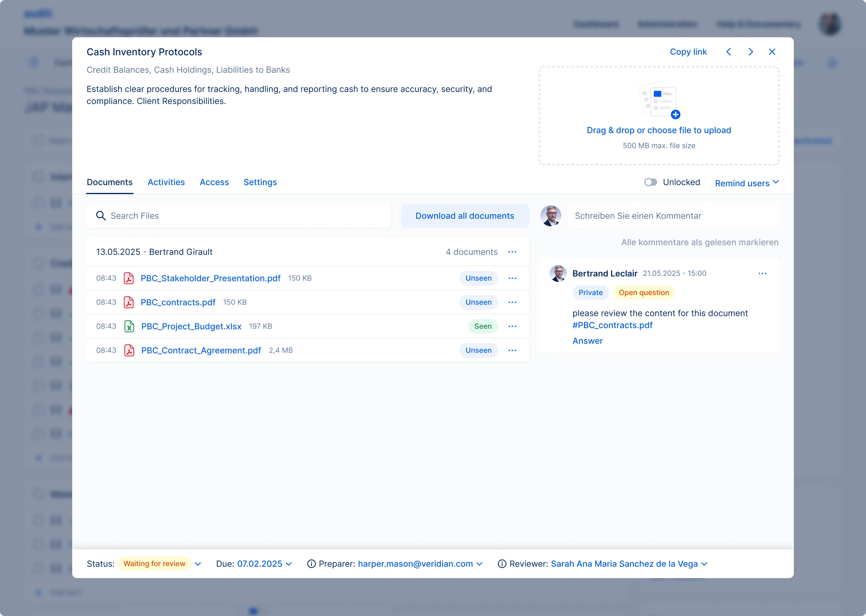866x616 pixels.
Task: Open more options for PBC_Project_Budget.xlsx
Action: point(512,326)
